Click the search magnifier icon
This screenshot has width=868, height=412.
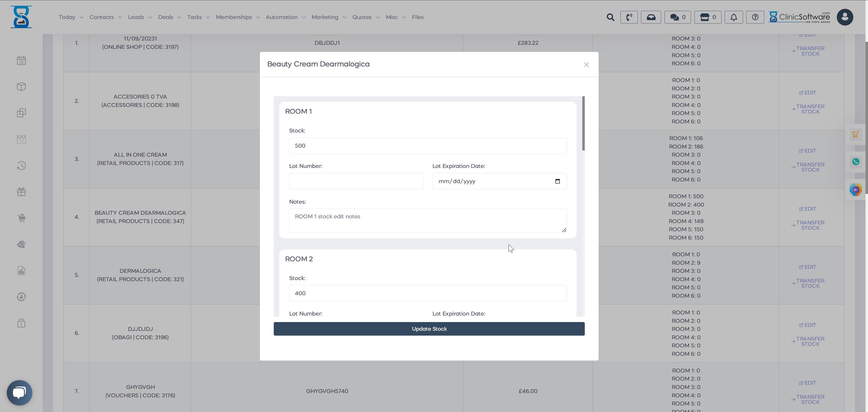610,17
